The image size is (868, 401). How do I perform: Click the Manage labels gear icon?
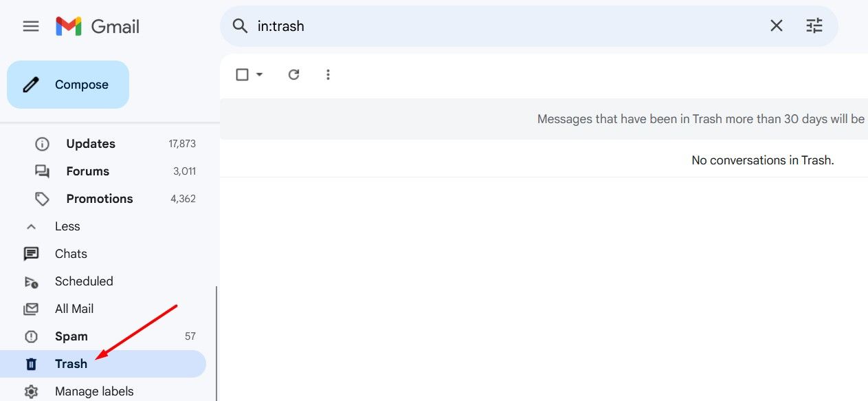[x=31, y=391]
